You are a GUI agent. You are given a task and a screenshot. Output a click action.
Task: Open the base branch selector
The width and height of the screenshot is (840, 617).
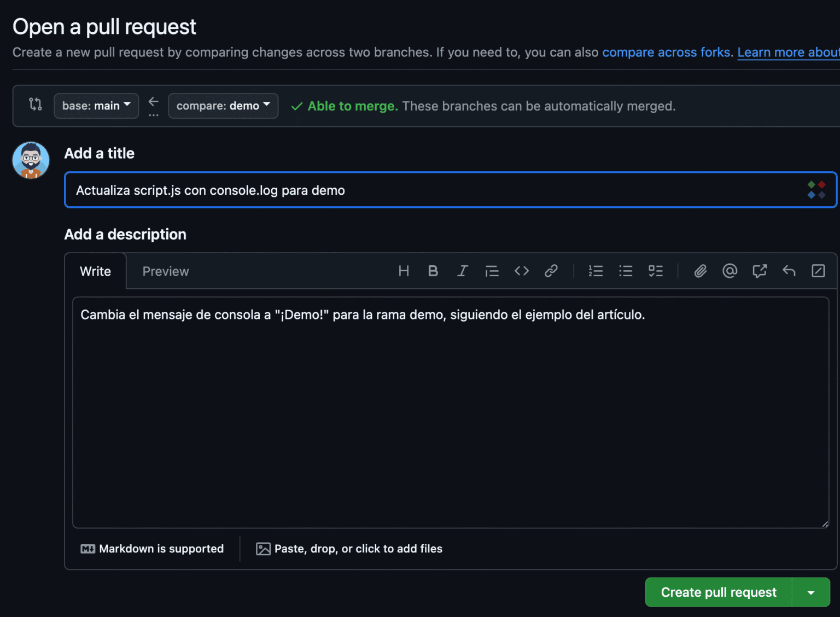(96, 106)
